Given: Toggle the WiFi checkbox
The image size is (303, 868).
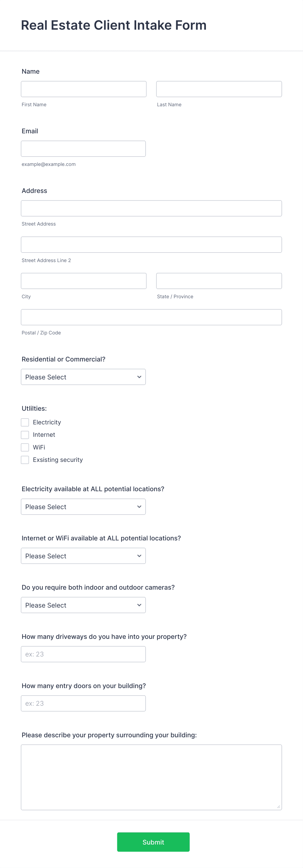Looking at the screenshot, I should 24,447.
